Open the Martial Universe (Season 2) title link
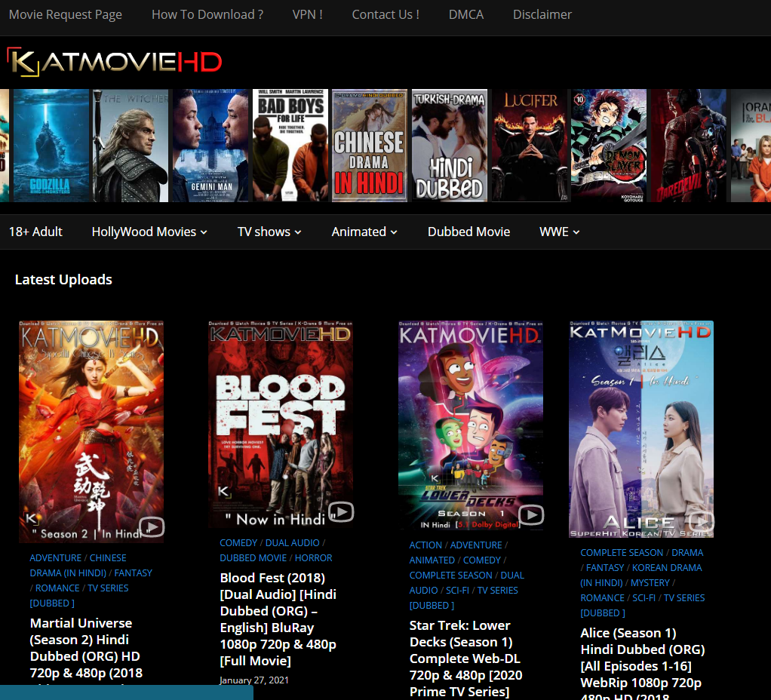 click(x=86, y=652)
